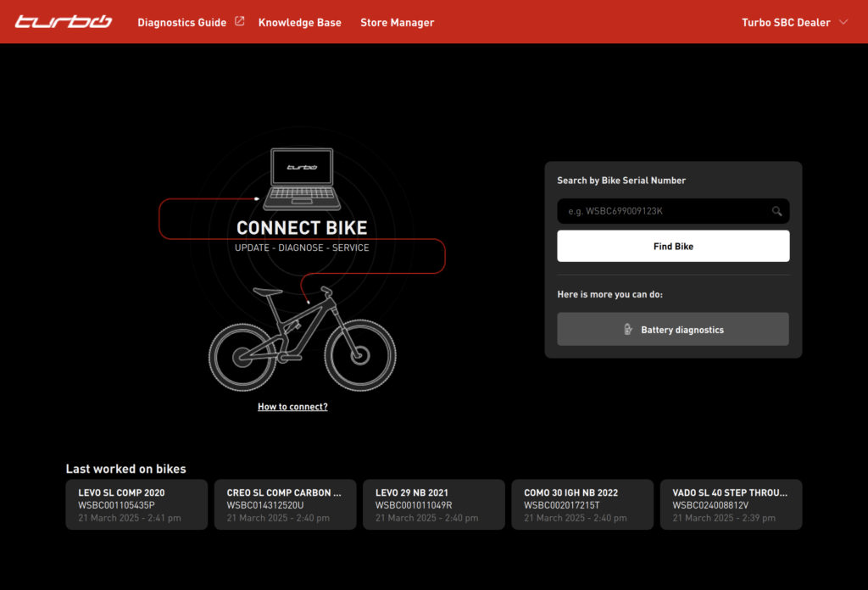Screen dimensions: 868x590
Task: Choose the COMO 30 IGH NB 2022 card
Action: click(x=582, y=504)
